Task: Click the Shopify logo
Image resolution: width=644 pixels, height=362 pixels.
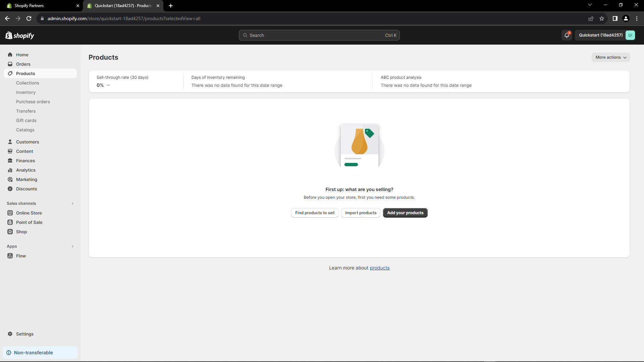Action: click(x=19, y=35)
